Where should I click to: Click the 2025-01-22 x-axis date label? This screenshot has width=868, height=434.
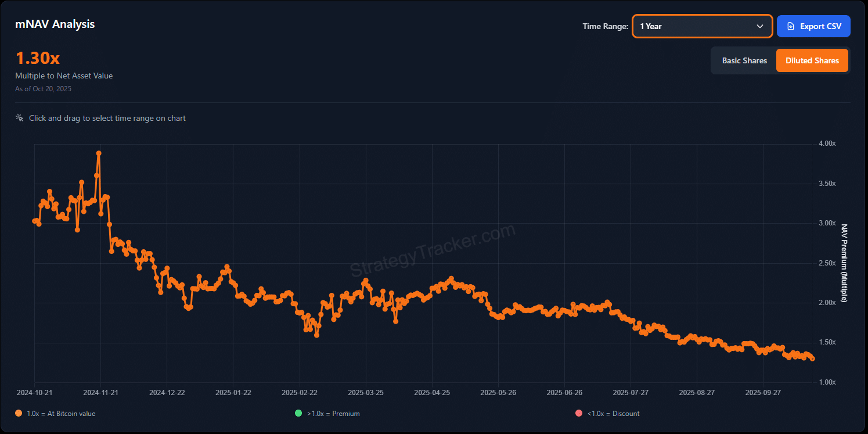tap(233, 392)
